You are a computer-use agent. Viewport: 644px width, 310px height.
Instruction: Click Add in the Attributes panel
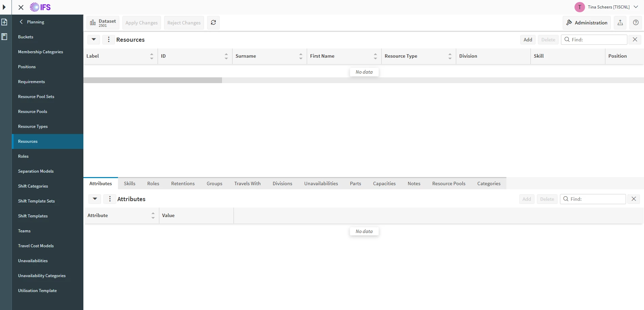point(527,199)
